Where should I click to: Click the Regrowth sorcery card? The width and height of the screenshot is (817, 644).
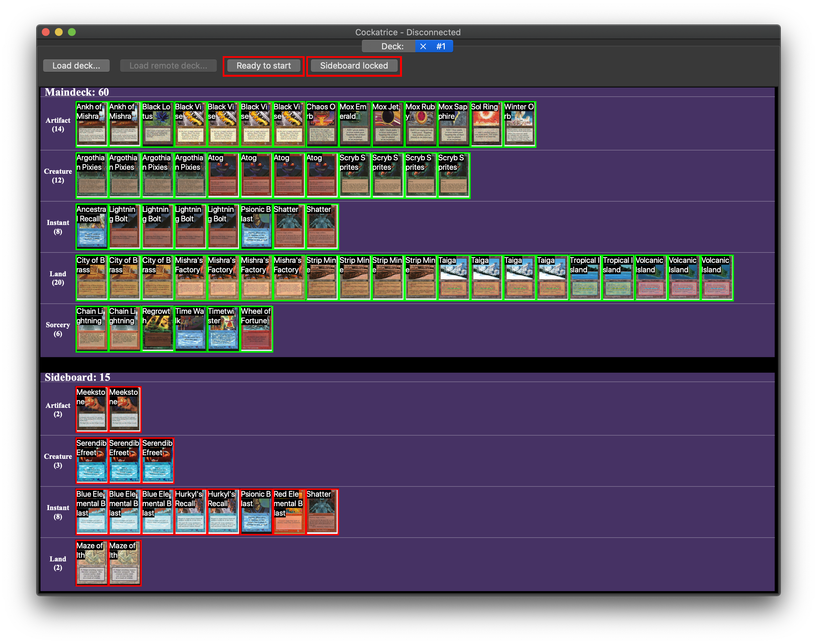tap(157, 329)
